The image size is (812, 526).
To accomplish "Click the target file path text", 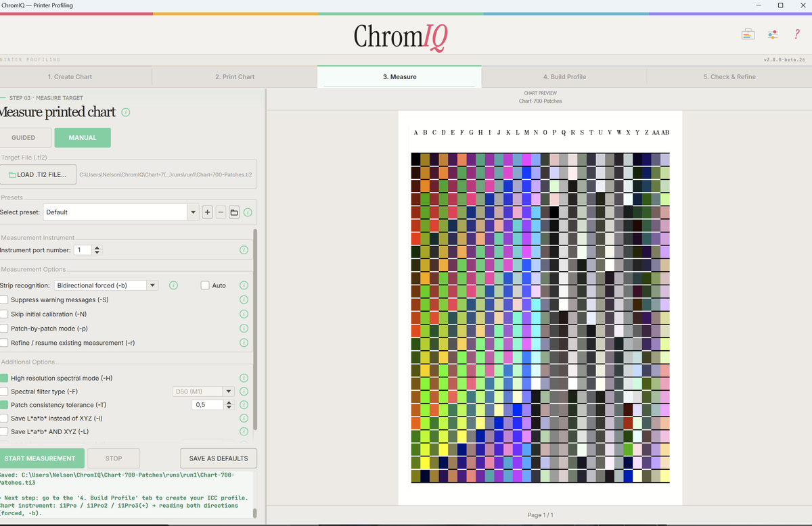I will tap(166, 174).
